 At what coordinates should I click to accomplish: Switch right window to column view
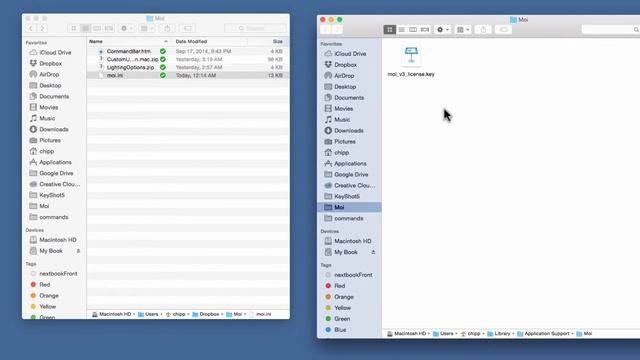tap(413, 30)
